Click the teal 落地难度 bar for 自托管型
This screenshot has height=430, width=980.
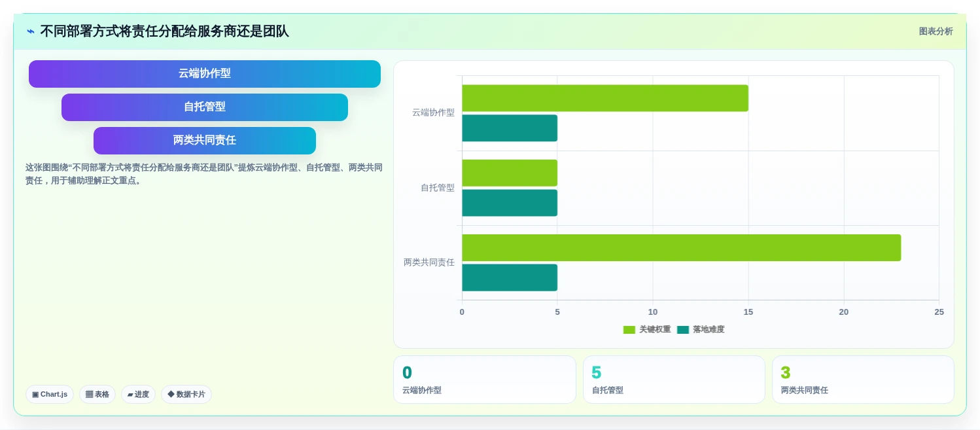510,203
